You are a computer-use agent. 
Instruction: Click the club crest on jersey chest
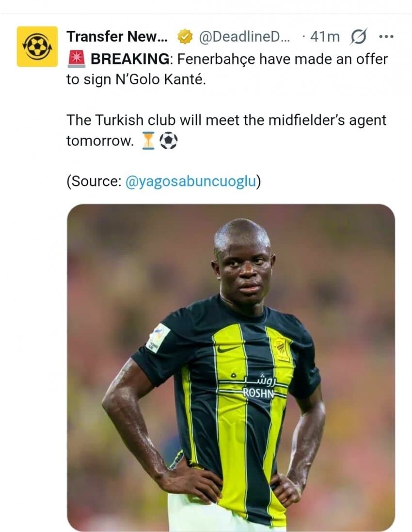click(281, 349)
